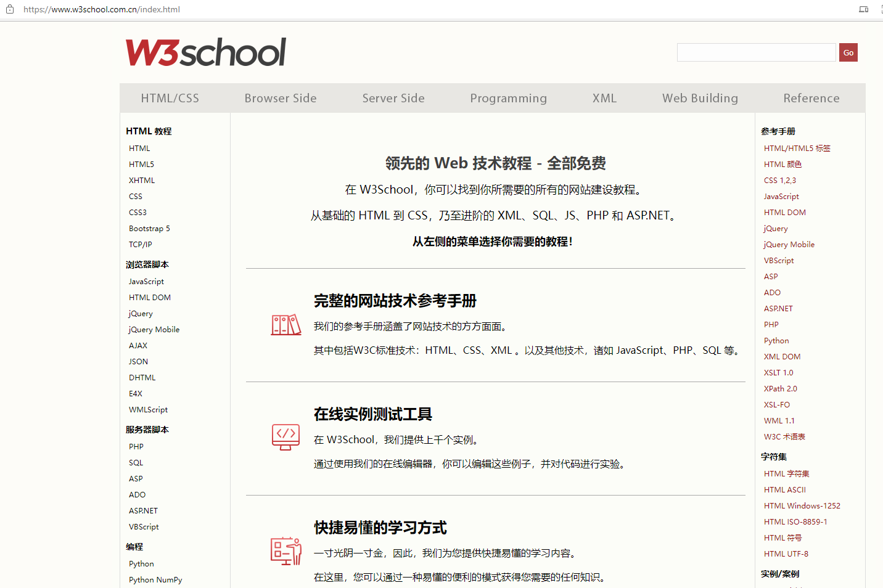This screenshot has width=883, height=588.
Task: Open the Programming navigation tab
Action: tap(509, 98)
